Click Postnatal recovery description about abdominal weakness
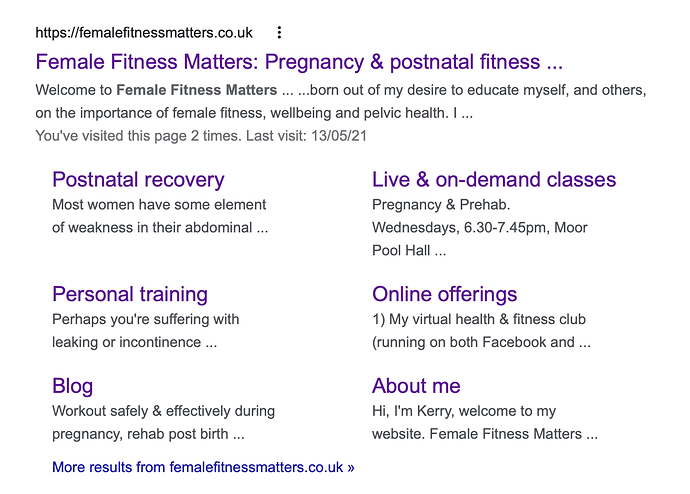The height and width of the screenshot is (494, 690). point(160,216)
